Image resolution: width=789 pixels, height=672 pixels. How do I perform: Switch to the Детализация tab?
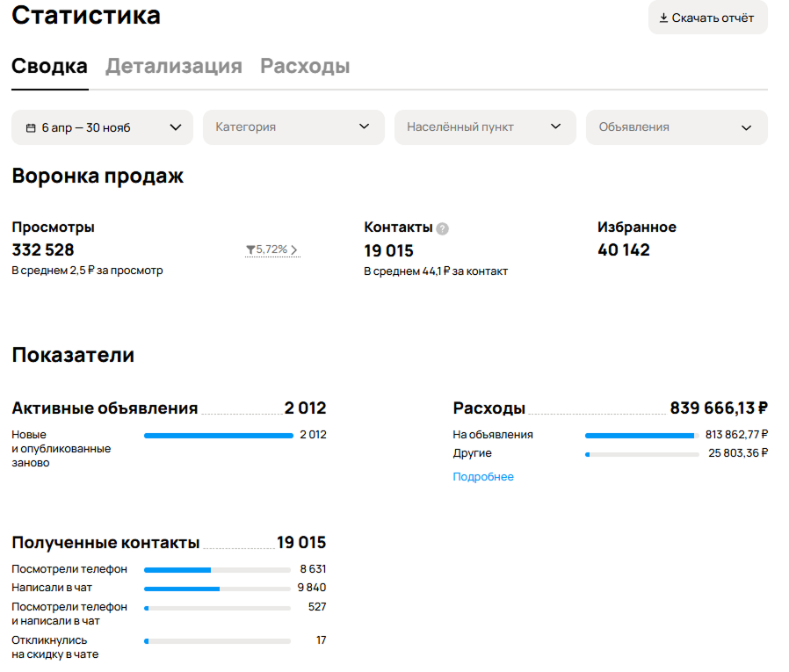(x=172, y=65)
